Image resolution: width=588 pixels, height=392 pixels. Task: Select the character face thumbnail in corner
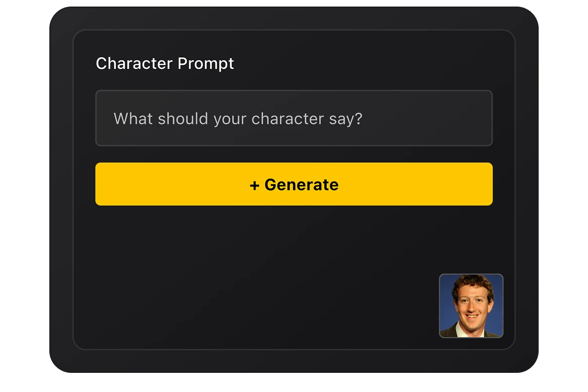(471, 306)
